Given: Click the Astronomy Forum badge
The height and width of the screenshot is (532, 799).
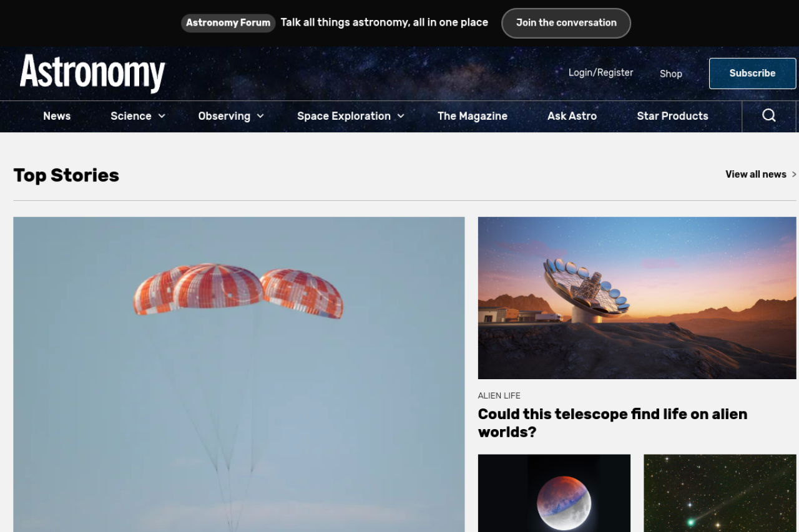Looking at the screenshot, I should [228, 23].
